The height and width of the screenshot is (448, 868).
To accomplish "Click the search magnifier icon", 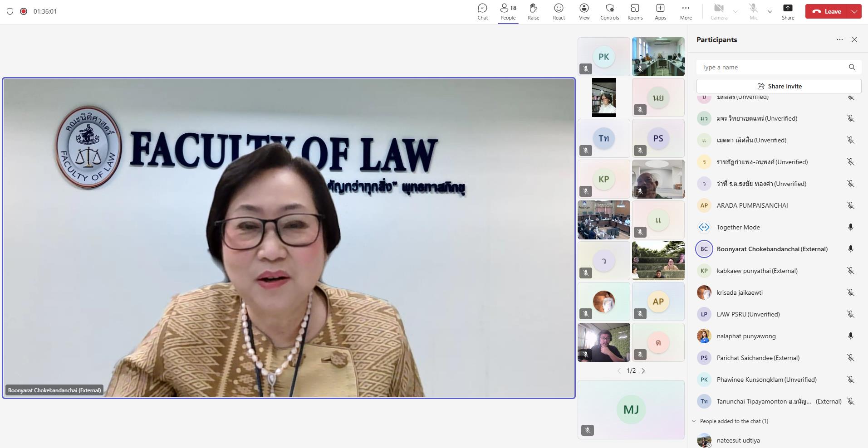I will (852, 67).
